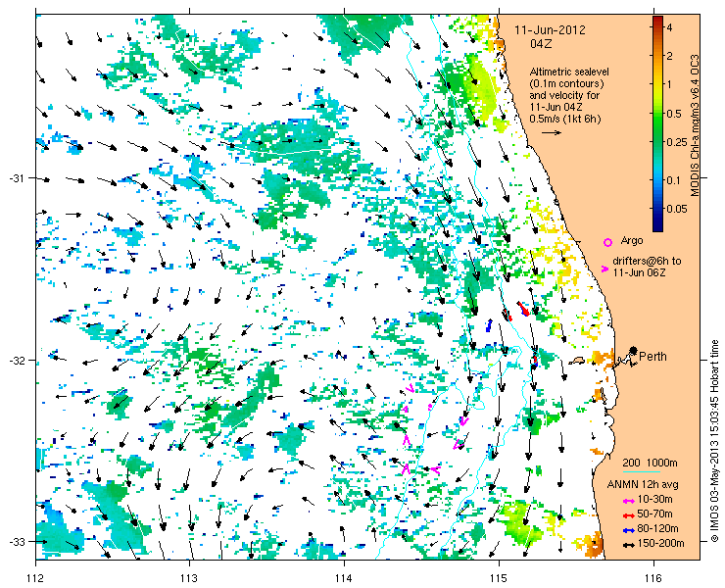Click the blue 80-120m legend arrow
This screenshot has width=725, height=588.
[x=628, y=530]
